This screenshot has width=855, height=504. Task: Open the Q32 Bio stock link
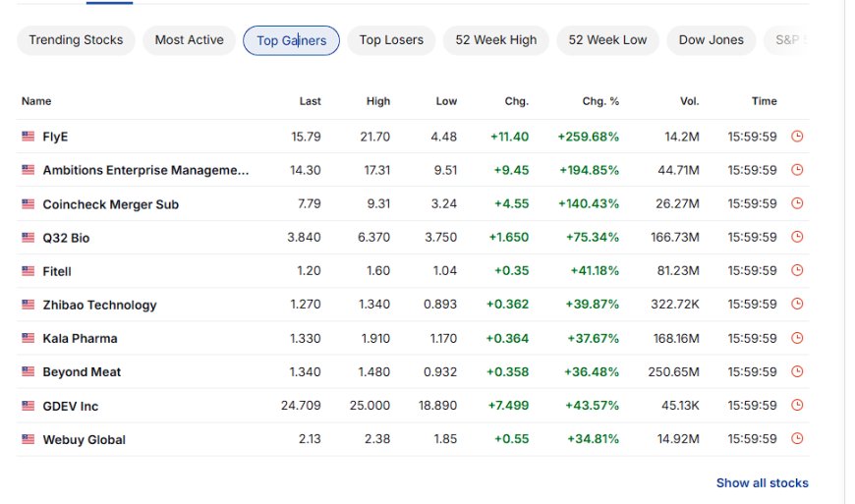66,238
